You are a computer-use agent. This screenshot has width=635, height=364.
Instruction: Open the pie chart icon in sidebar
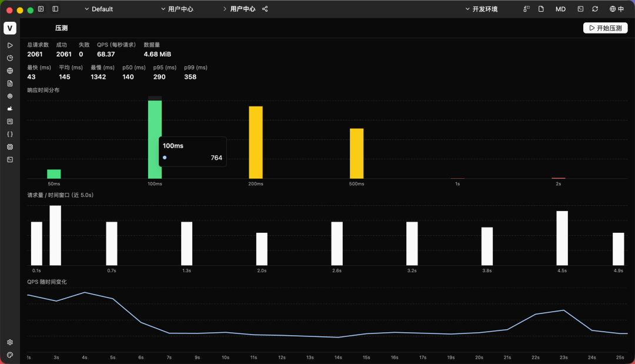point(10,58)
